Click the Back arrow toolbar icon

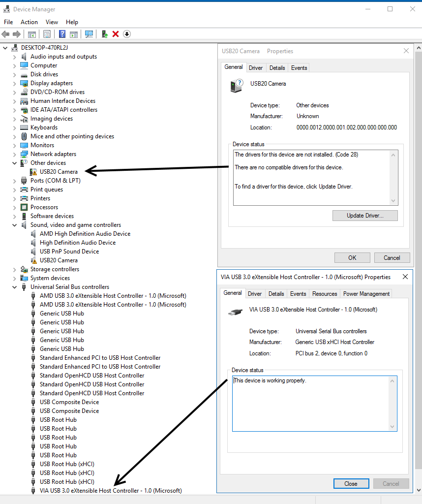click(5, 34)
